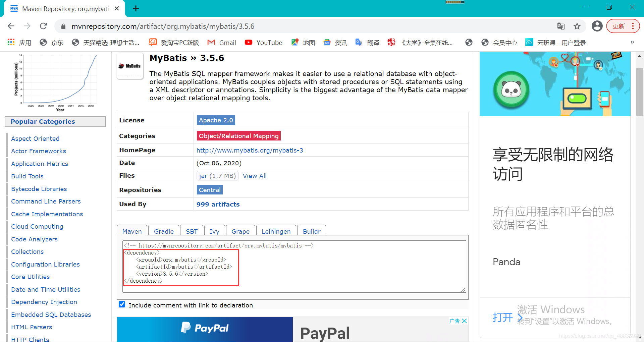Click the MyBatis logo thumbnail
Image resolution: width=644 pixels, height=342 pixels.
pos(130,66)
